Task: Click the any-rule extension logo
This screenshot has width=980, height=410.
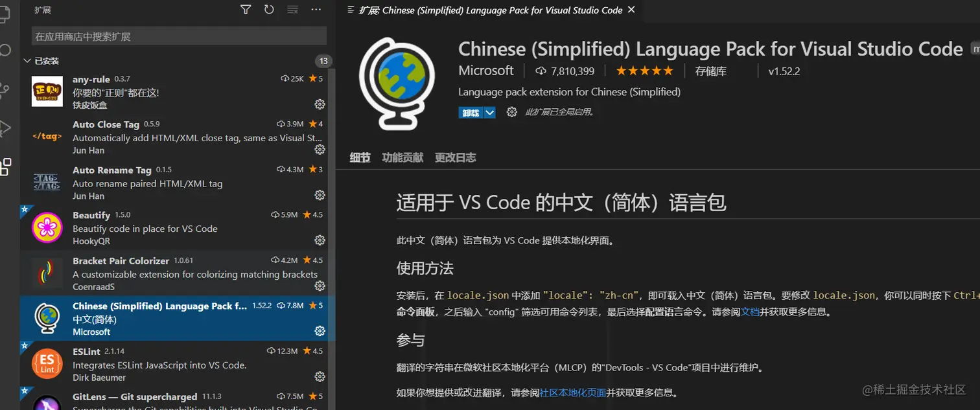Action: click(x=47, y=91)
